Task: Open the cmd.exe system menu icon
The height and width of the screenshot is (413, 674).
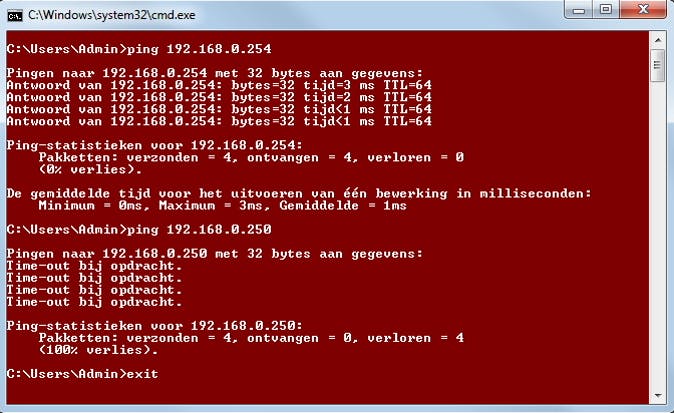Action: (15, 15)
